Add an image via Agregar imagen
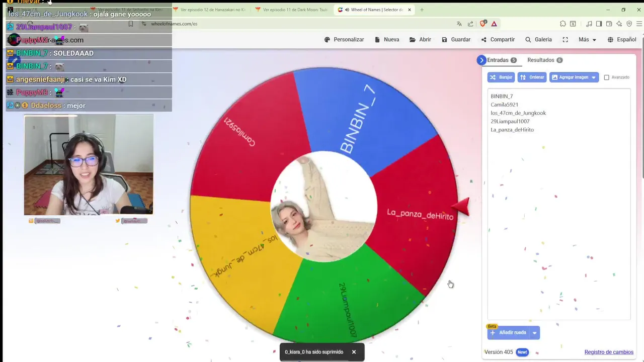The height and width of the screenshot is (362, 644). (x=570, y=77)
